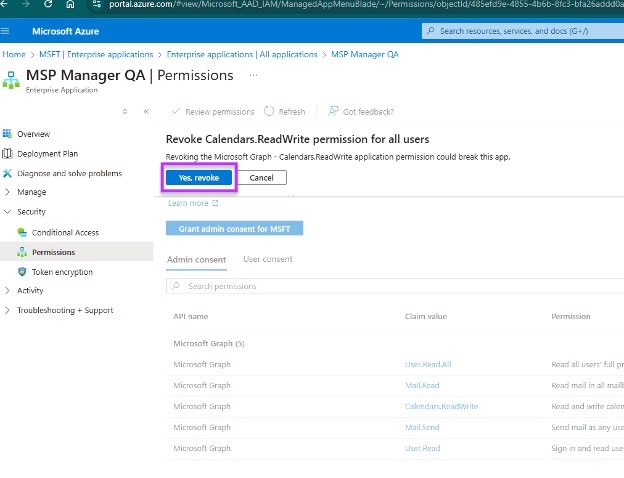This screenshot has height=478, width=624.
Task: Open Deployment Plan in the sidebar
Action: [48, 154]
